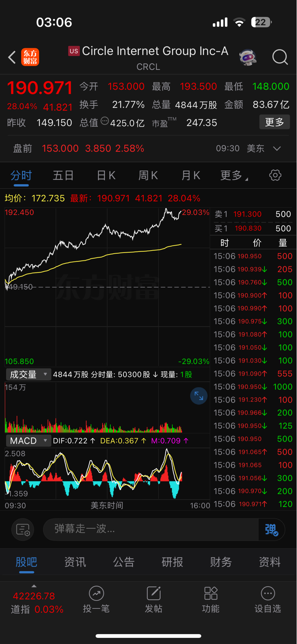Tap the 买1 190.830 quote row
This screenshot has width=297, height=644.
(x=253, y=229)
